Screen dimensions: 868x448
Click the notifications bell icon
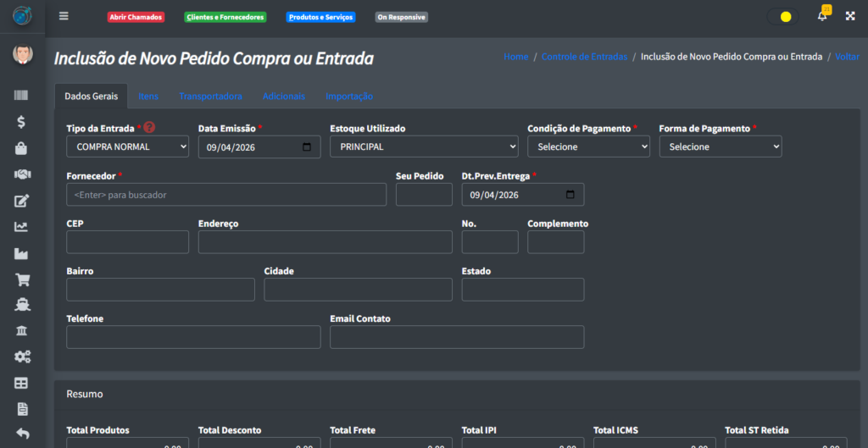(821, 16)
